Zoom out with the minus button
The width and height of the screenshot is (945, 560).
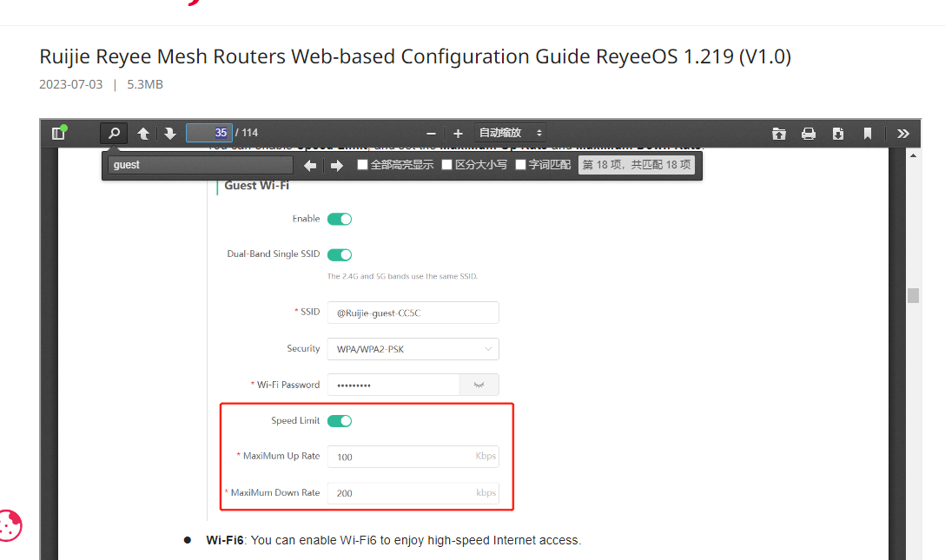(x=431, y=134)
